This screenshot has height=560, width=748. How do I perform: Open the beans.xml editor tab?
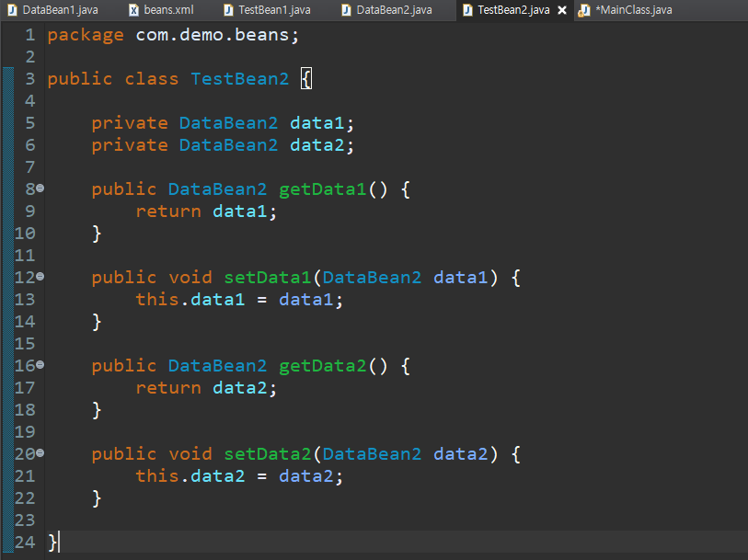pos(162,10)
